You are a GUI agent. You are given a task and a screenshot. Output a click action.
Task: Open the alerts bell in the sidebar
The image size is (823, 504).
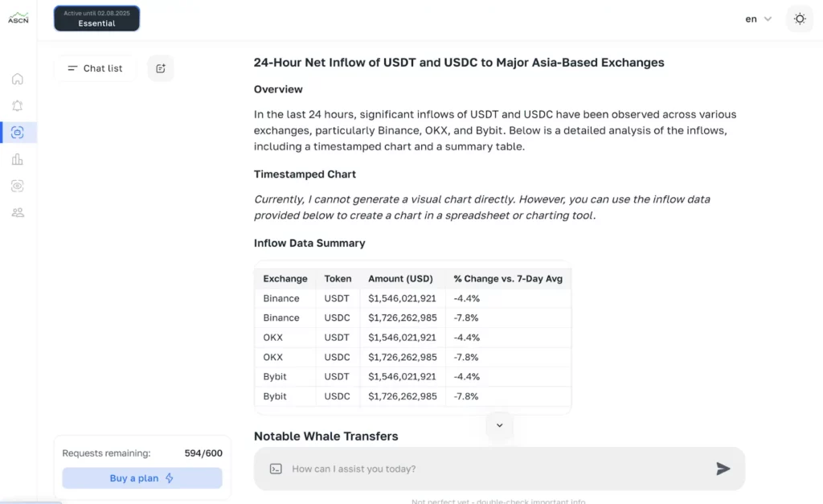click(x=18, y=105)
